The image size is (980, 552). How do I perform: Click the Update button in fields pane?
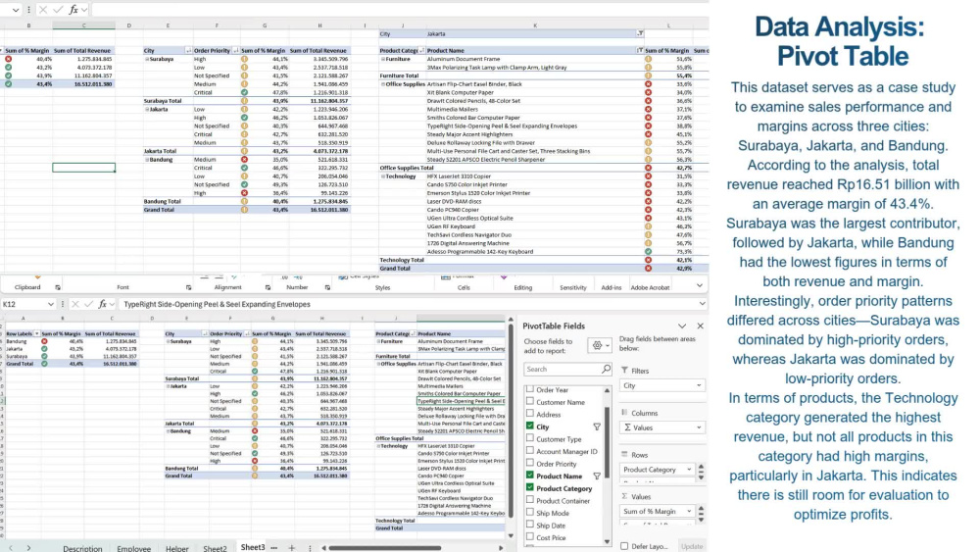[692, 546]
